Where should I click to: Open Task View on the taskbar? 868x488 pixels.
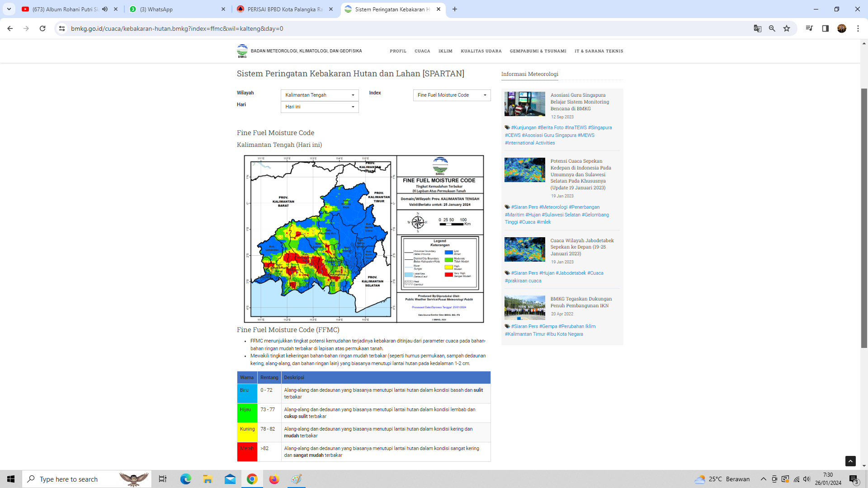[163, 479]
